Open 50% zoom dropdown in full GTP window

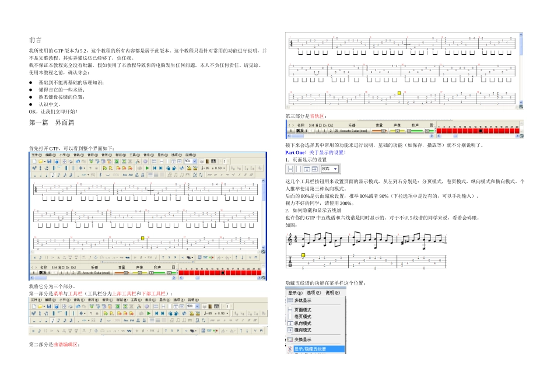195,161
